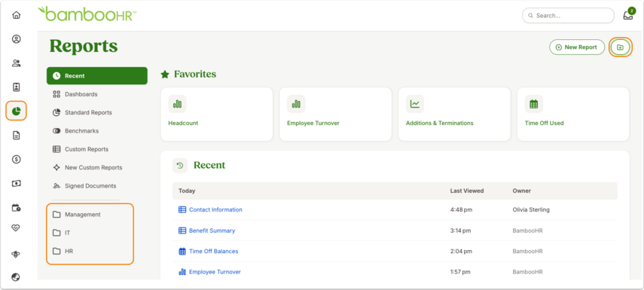Open the Files document icon in sidebar
This screenshot has height=290, width=644.
[16, 135]
